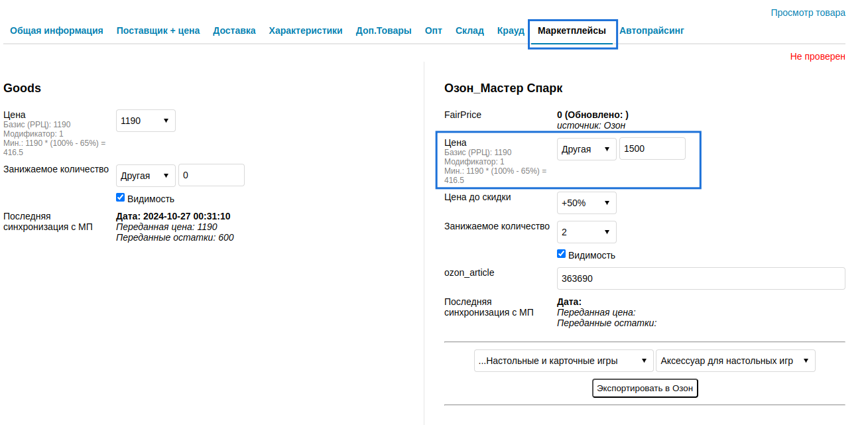
Task: Toggle the Goods Видимость checkbox
Action: [120, 198]
